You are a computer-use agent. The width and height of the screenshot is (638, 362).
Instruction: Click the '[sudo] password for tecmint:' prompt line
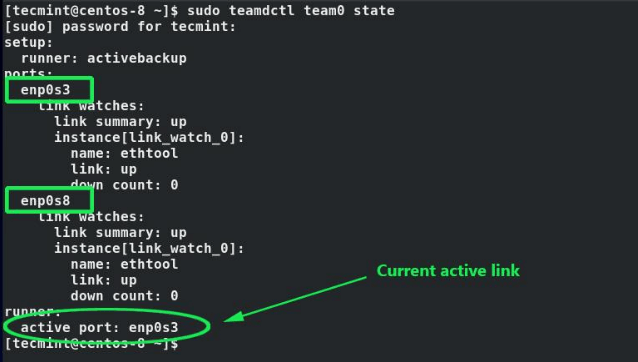pos(120,26)
